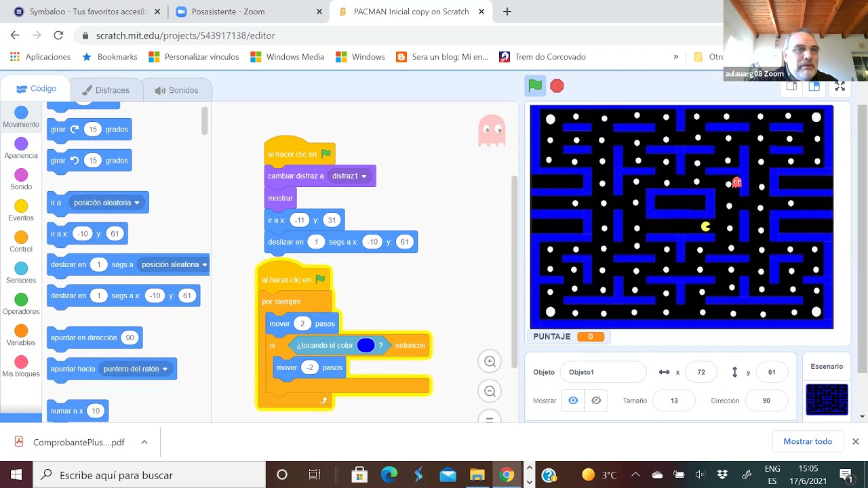Open the Windows Media bookmark

(x=288, y=57)
